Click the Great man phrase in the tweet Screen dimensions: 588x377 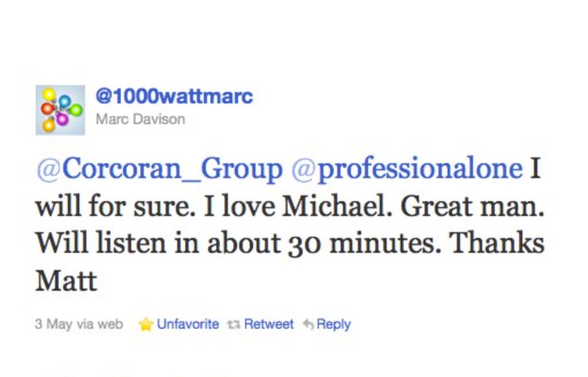pyautogui.click(x=472, y=205)
